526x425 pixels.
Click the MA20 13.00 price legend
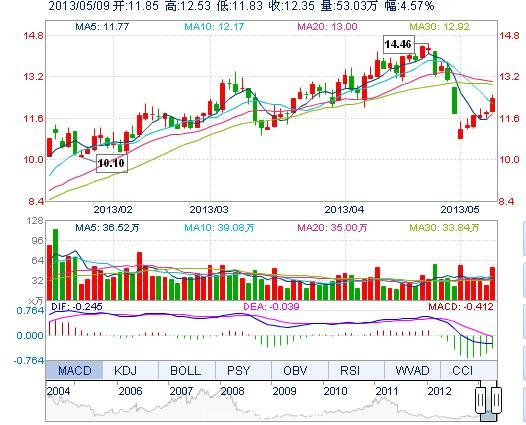[327, 26]
